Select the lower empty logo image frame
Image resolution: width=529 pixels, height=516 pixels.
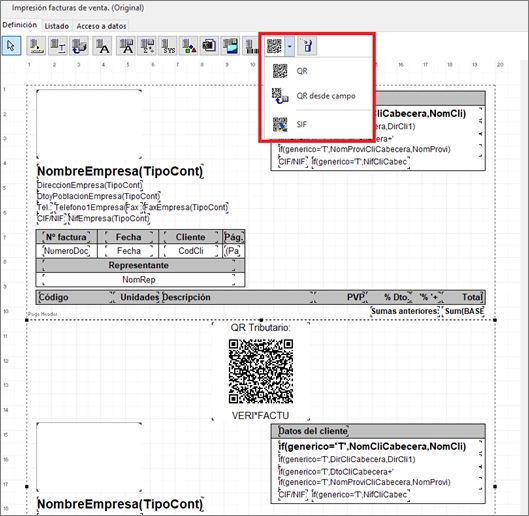tap(89, 457)
